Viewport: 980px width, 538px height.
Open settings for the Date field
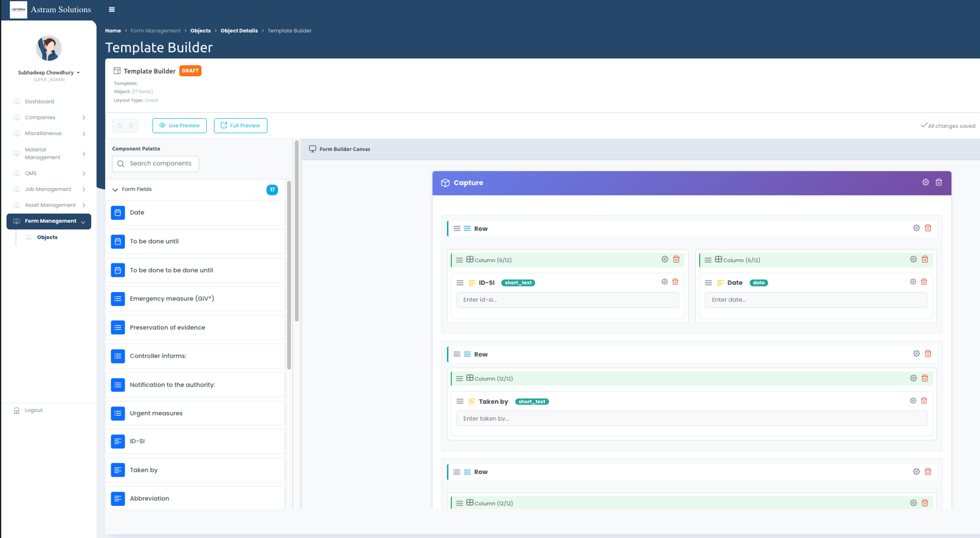(x=912, y=282)
